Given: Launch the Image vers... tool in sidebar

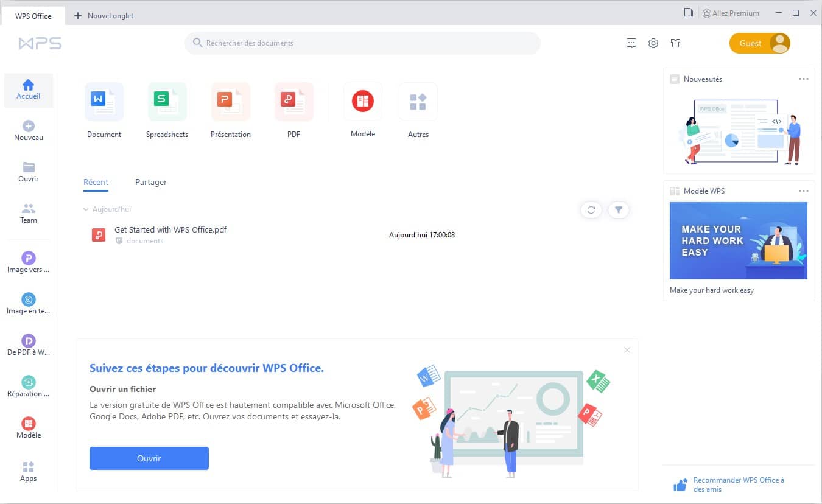Looking at the screenshot, I should (x=29, y=258).
